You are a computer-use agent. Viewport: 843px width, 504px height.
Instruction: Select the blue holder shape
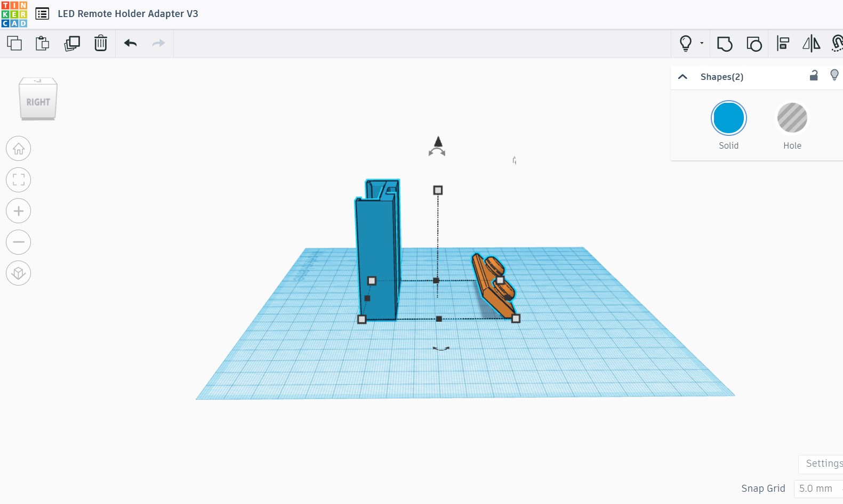(378, 256)
